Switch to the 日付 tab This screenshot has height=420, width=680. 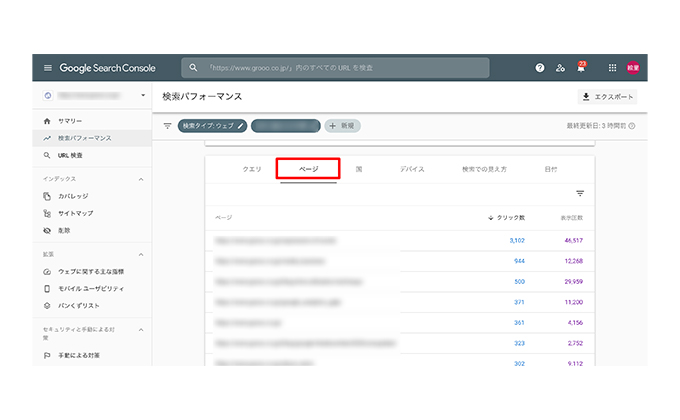coord(551,169)
